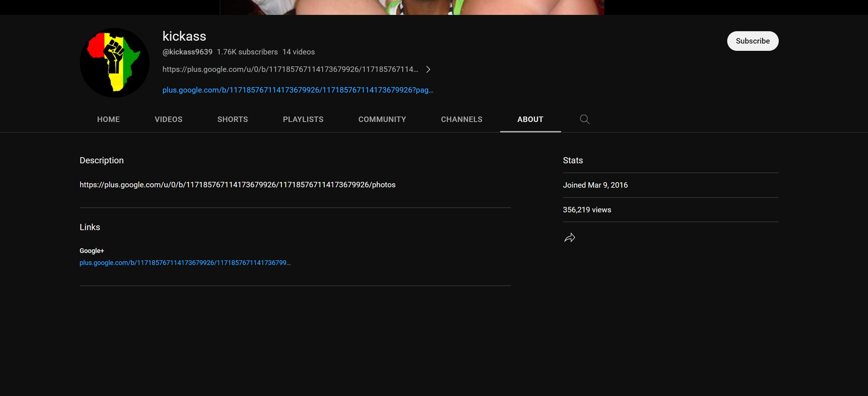Click the kickass channel name title
Screen dimensions: 868x396
coord(184,36)
